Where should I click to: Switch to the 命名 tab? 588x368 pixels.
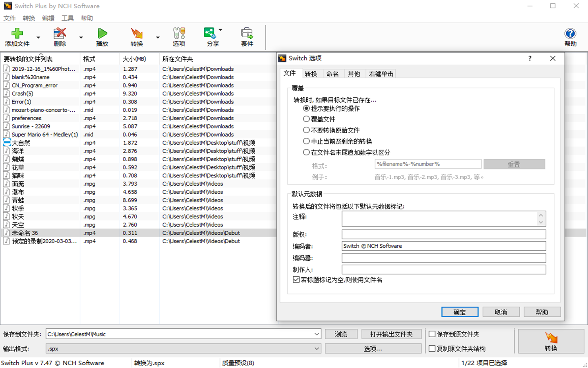tap(332, 74)
